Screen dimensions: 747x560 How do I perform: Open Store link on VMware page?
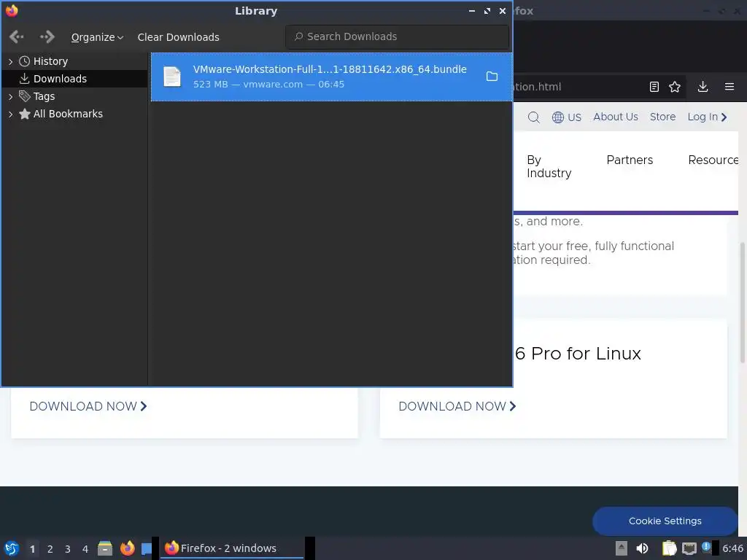pos(662,117)
